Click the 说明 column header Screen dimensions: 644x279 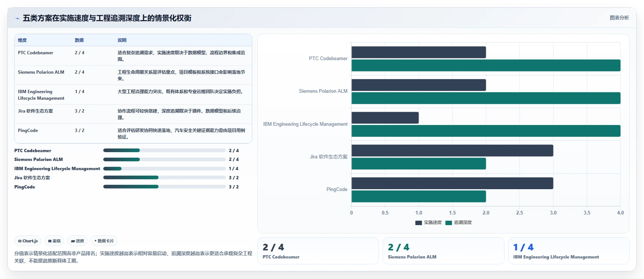(122, 40)
